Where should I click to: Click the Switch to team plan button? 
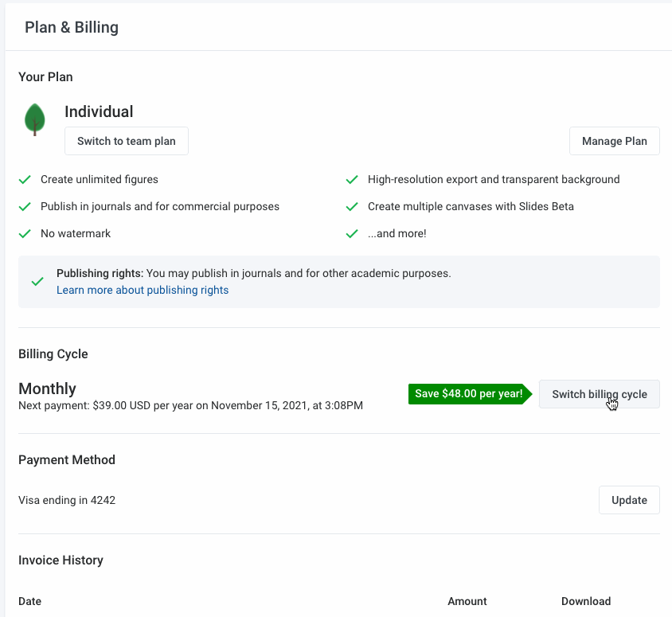(126, 141)
